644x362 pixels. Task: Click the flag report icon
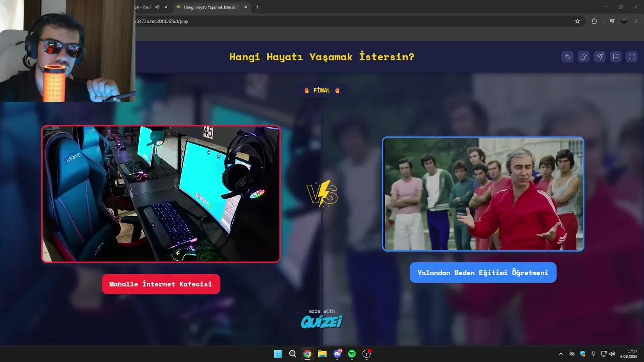pos(615,57)
